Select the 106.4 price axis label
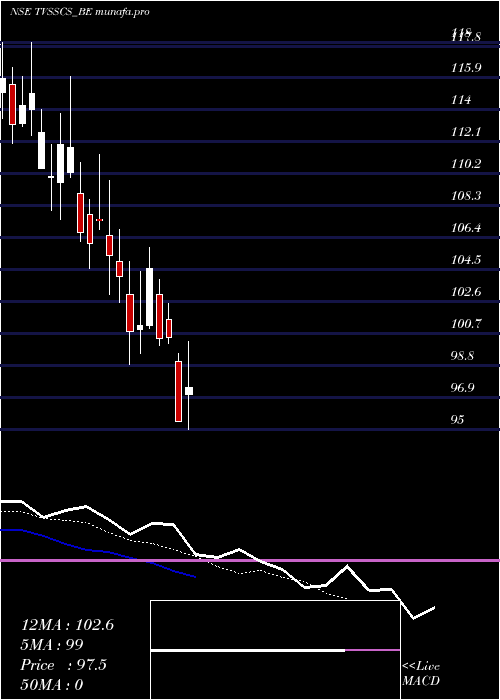Image resolution: width=500 pixels, height=700 pixels. click(466, 228)
